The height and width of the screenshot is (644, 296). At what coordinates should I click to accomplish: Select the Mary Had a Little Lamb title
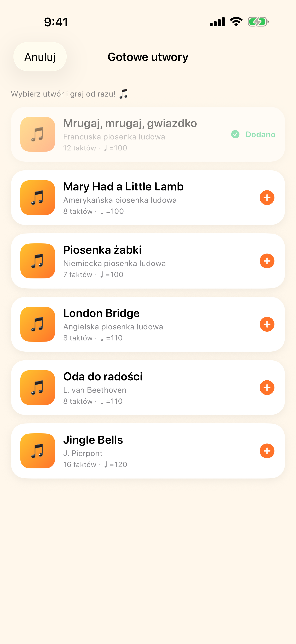click(x=123, y=187)
